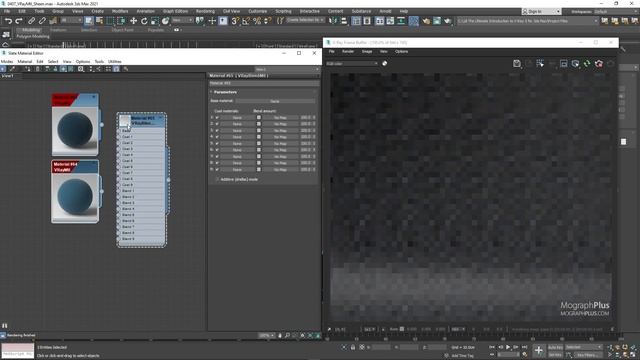Screen dimensions: 640x360
Task: Click the material name field Material #65
Action: coord(263,83)
